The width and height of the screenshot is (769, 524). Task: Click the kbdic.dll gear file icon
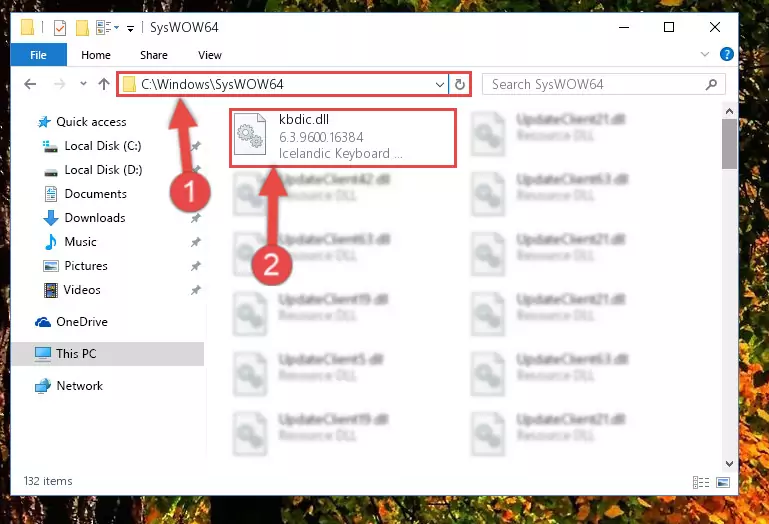[x=250, y=136]
